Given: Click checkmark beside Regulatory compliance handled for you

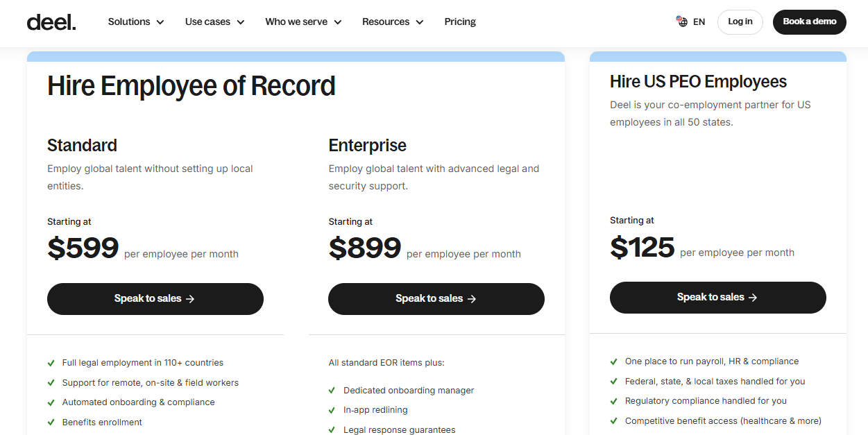Looking at the screenshot, I should (x=613, y=401).
